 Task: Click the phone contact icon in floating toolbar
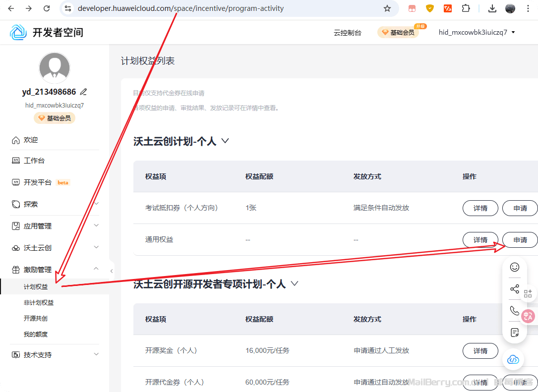(515, 311)
